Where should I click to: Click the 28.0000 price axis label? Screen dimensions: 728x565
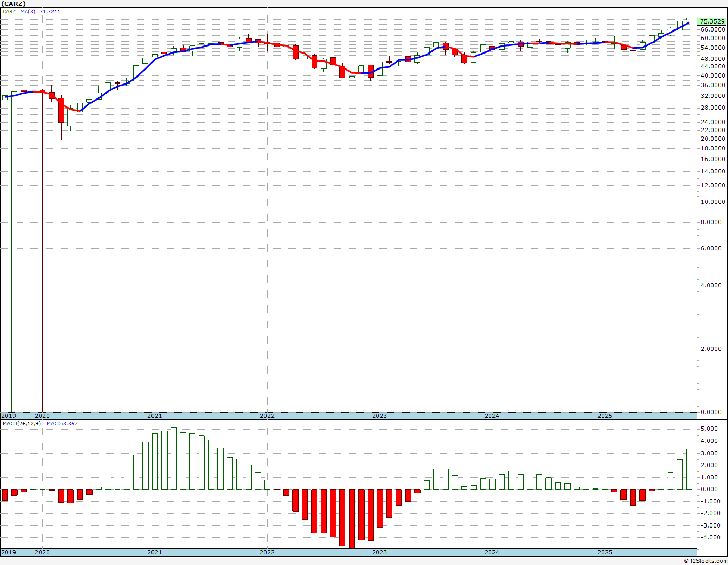click(x=714, y=108)
